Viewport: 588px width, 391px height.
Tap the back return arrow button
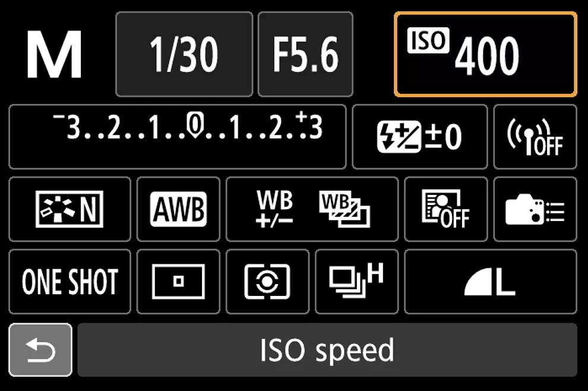coord(40,350)
